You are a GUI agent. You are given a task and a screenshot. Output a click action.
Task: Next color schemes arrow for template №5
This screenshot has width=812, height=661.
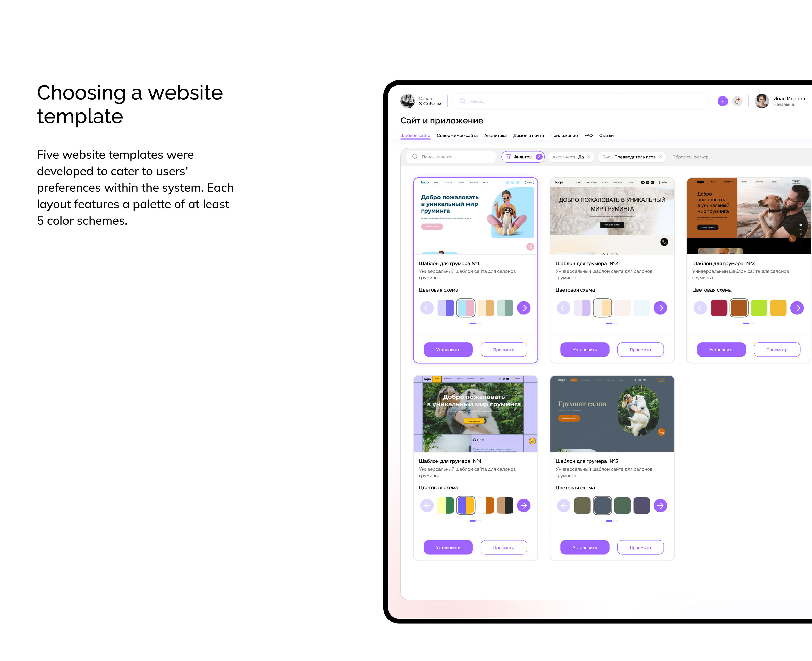(x=660, y=505)
